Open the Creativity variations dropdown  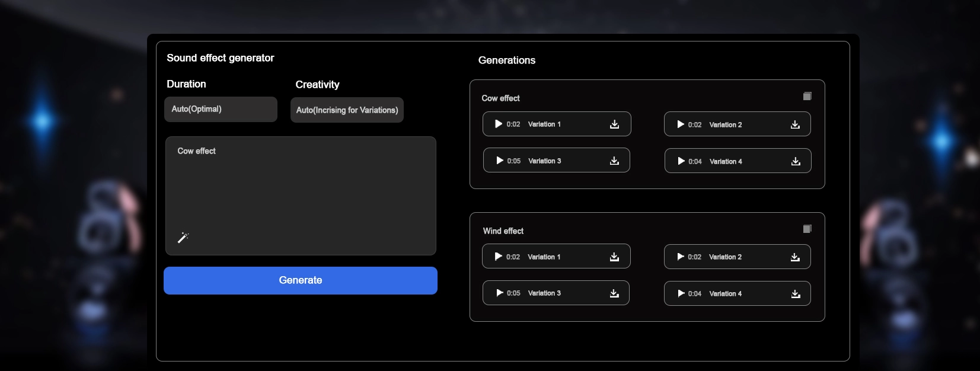click(x=347, y=110)
